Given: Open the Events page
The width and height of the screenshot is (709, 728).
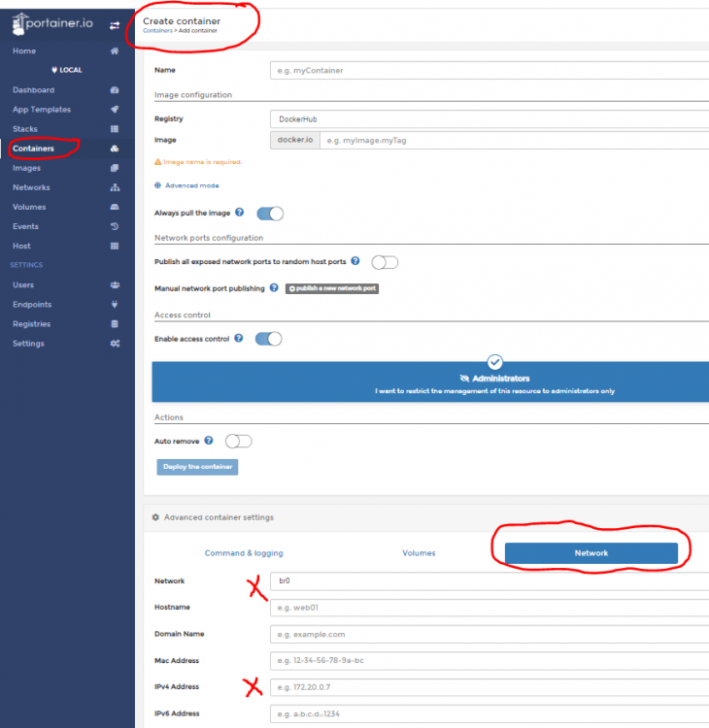Looking at the screenshot, I should [x=25, y=226].
